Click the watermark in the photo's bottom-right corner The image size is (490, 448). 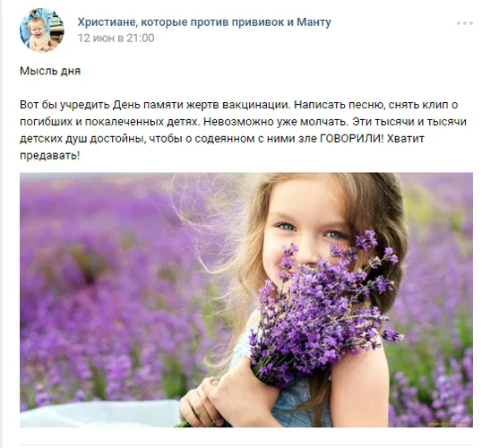(449, 424)
